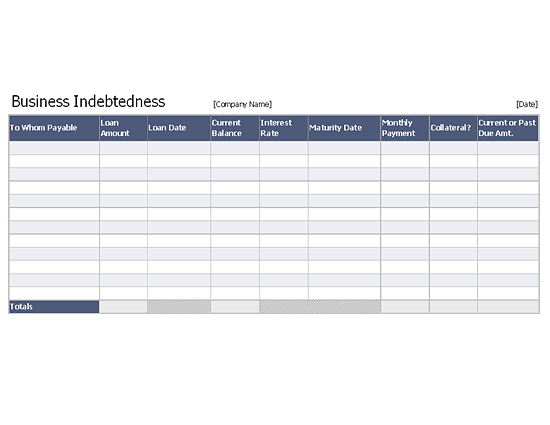Click first empty cell under Maturity Date
The image size is (550, 425).
click(344, 148)
